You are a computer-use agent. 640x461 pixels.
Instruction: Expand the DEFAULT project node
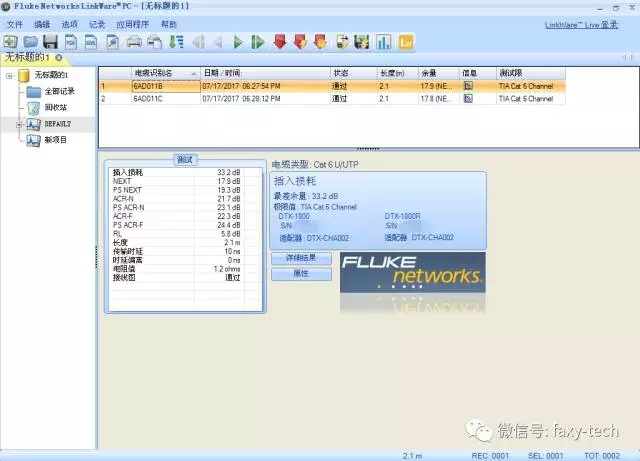click(19, 125)
